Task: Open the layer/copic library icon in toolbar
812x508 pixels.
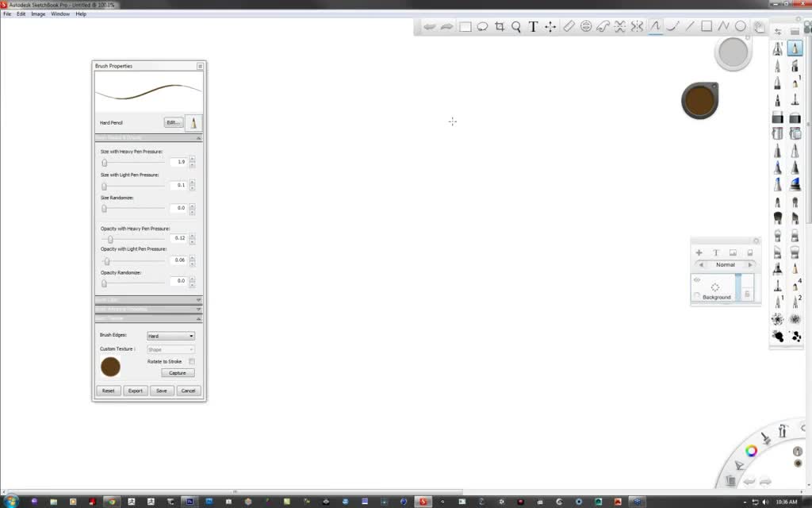Action: pyautogui.click(x=759, y=27)
